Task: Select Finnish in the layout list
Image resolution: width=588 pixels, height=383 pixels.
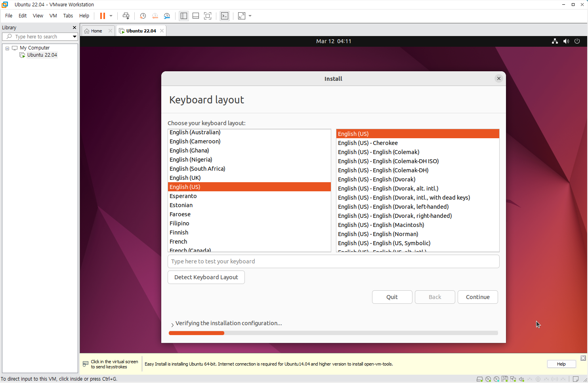Action: click(x=249, y=232)
